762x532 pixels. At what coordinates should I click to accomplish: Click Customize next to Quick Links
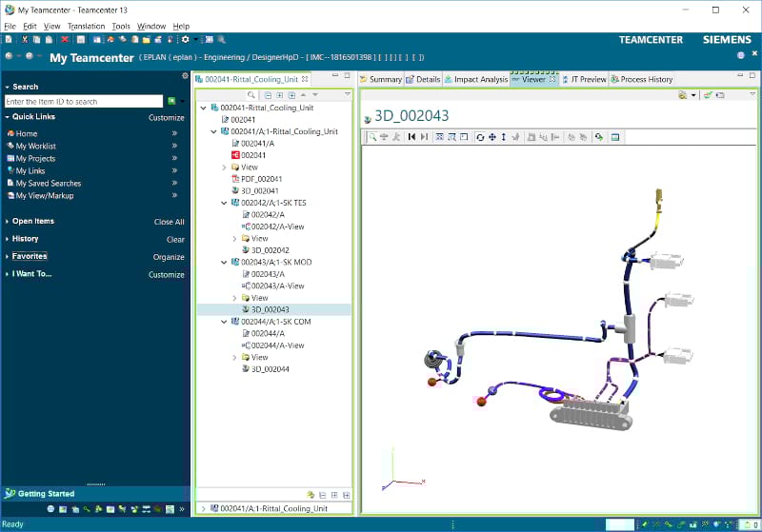pos(166,118)
